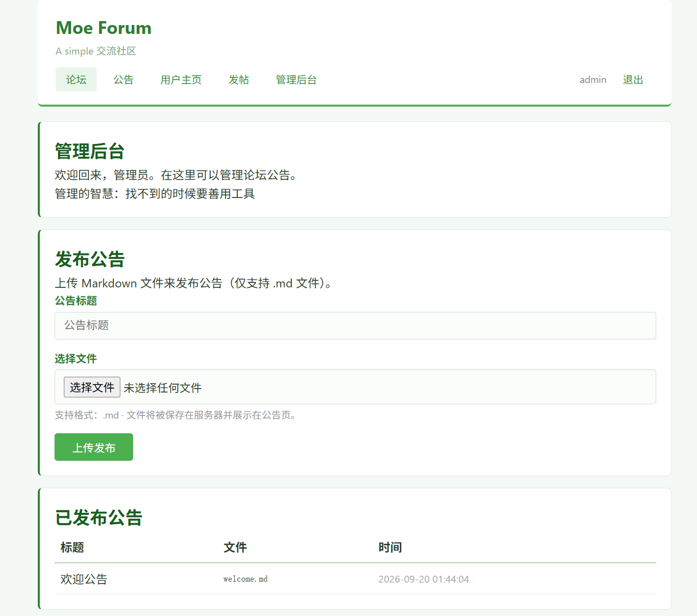Select the 发帖 nav item
The image size is (697, 616).
(x=239, y=80)
